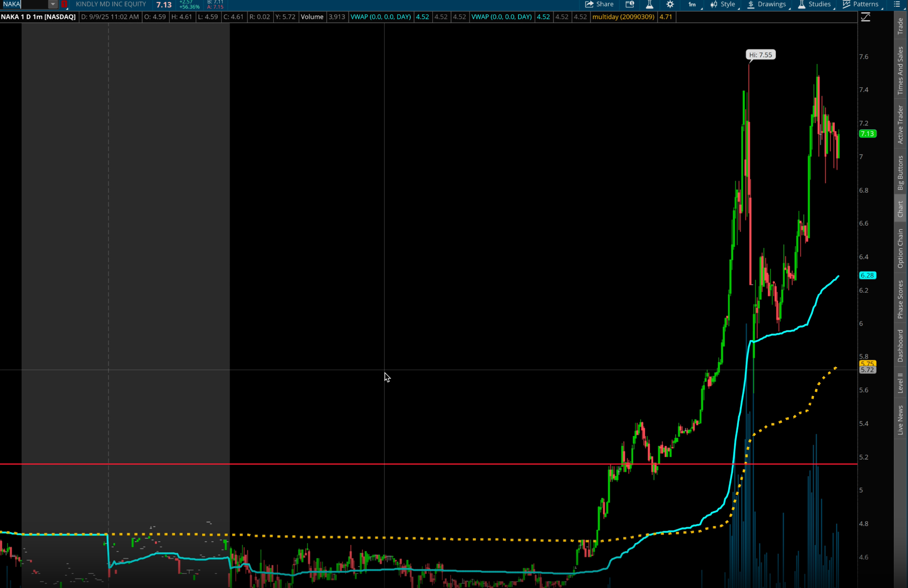Toggle the Level II sidebar panel
This screenshot has height=588, width=908.
900,383
